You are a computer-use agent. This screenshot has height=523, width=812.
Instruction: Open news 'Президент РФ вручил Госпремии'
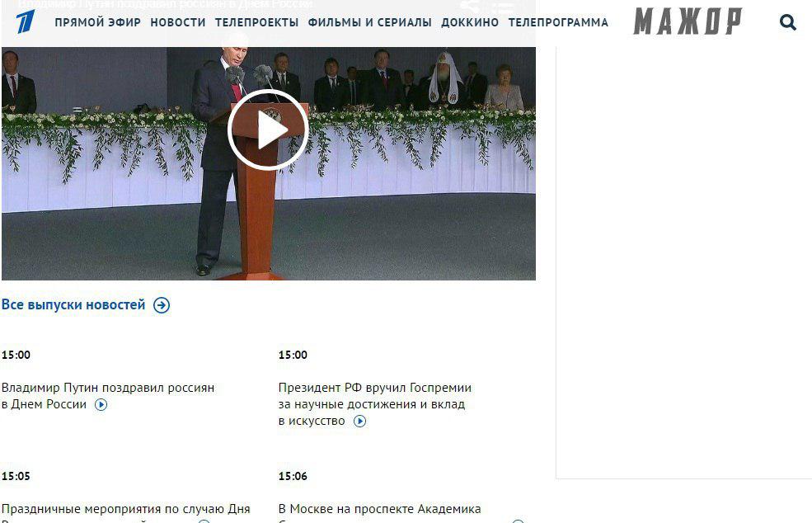point(375,388)
